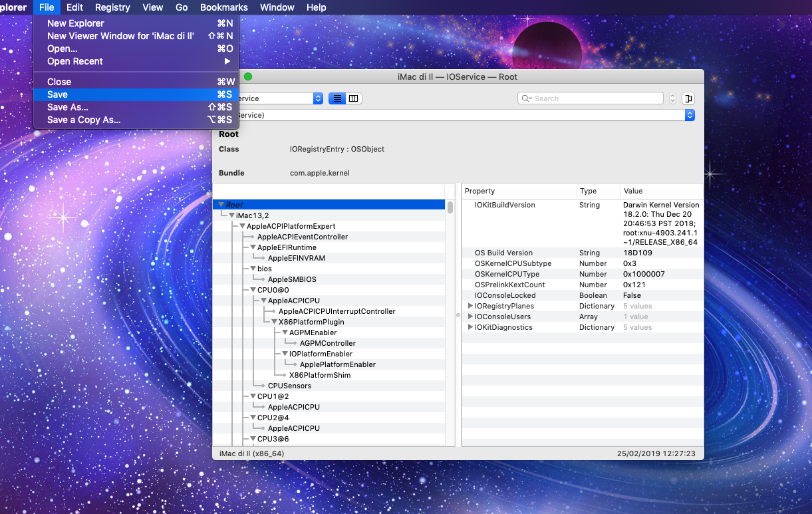Open the Open Recent submenu
The height and width of the screenshot is (514, 812).
coord(136,61)
